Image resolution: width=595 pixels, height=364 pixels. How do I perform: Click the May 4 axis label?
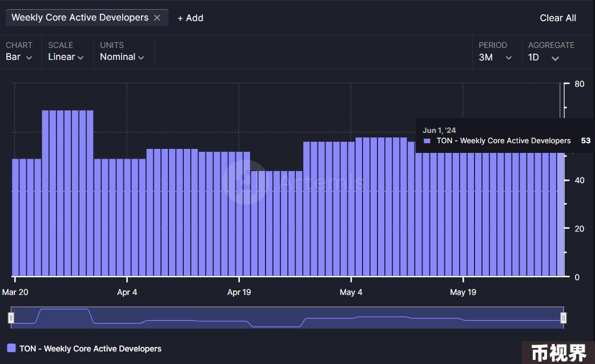pos(351,292)
